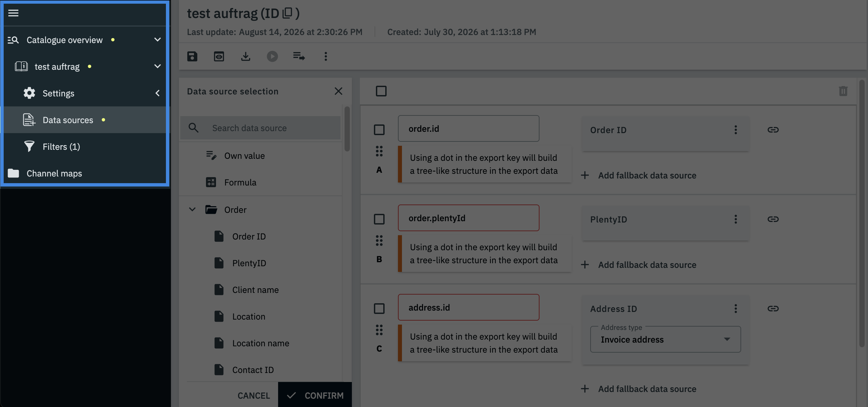Open Data sources in sidebar
Image resolution: width=868 pixels, height=407 pixels.
(84, 120)
